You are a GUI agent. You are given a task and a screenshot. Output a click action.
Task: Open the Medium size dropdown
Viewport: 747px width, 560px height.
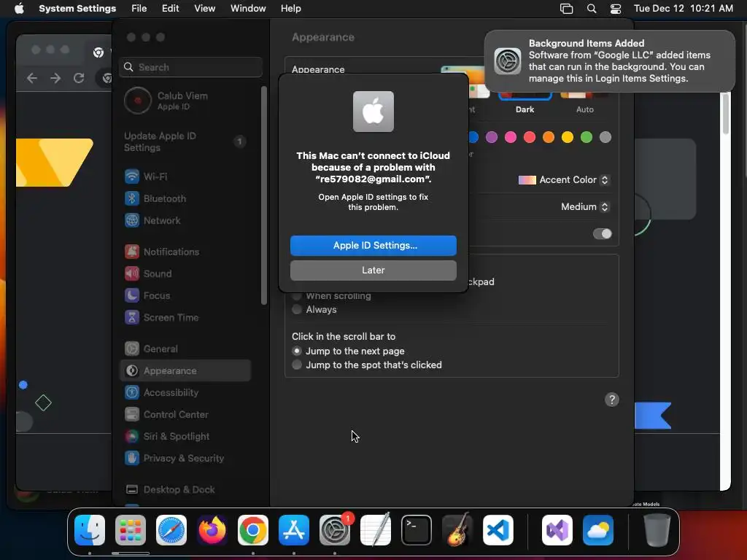(x=584, y=206)
